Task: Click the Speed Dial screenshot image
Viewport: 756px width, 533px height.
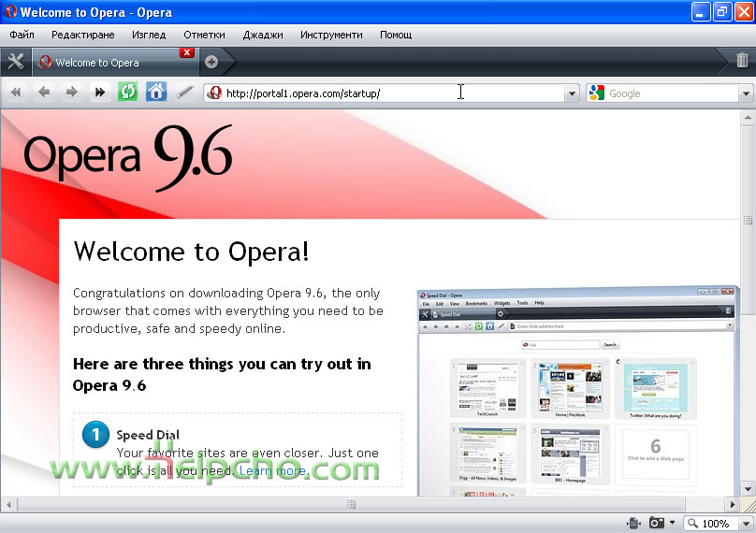Action: (577, 391)
